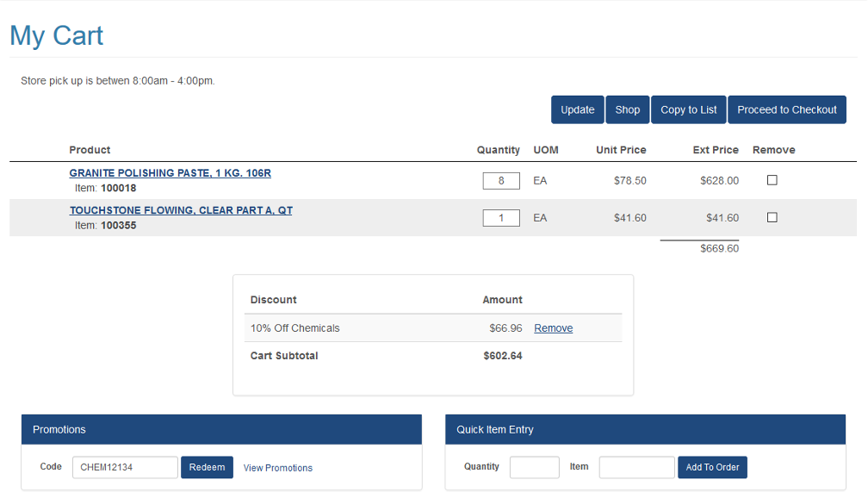
Task: Check Remove box for Granite Polishing Paste
Action: pos(772,180)
